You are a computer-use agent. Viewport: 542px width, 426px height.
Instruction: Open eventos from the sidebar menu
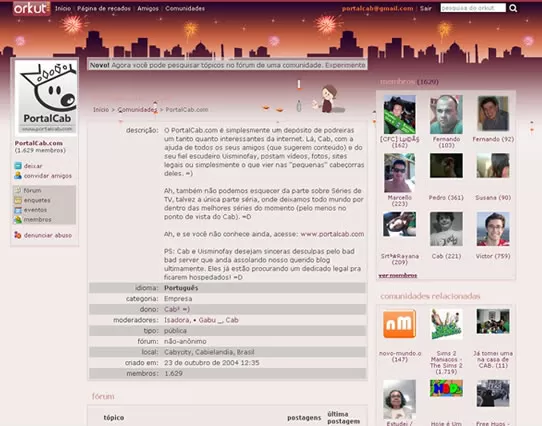(35, 210)
